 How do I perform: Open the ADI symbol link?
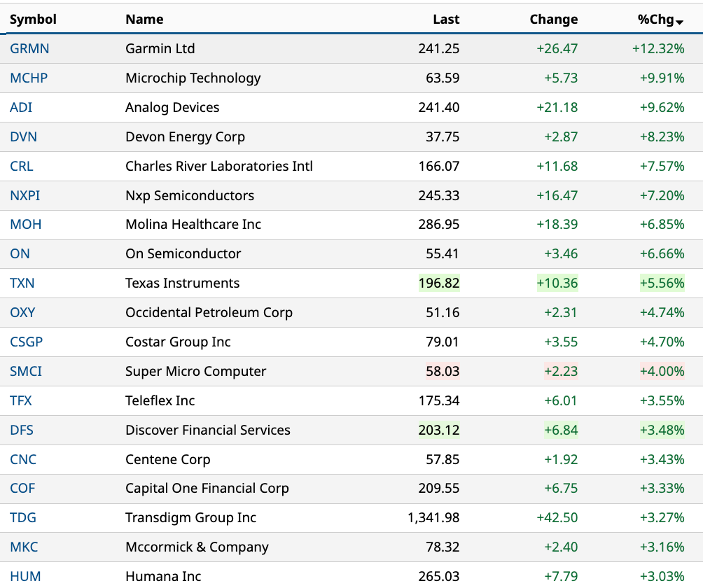coord(21,108)
